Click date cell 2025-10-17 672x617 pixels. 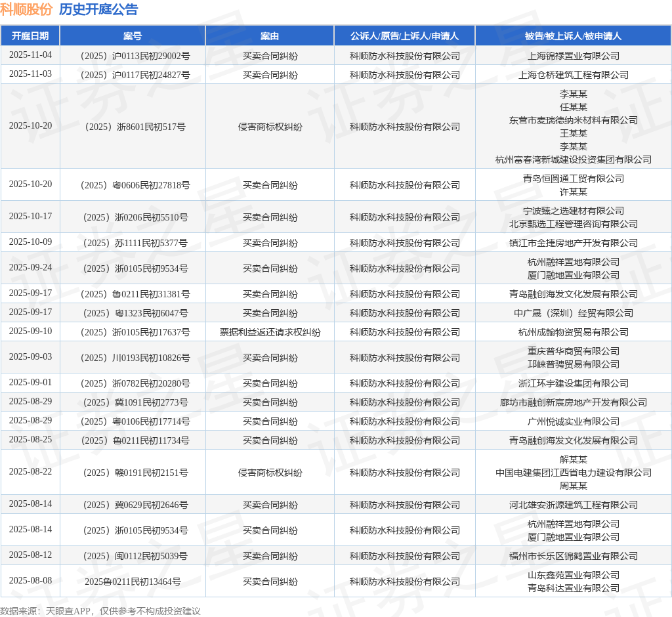click(x=30, y=216)
